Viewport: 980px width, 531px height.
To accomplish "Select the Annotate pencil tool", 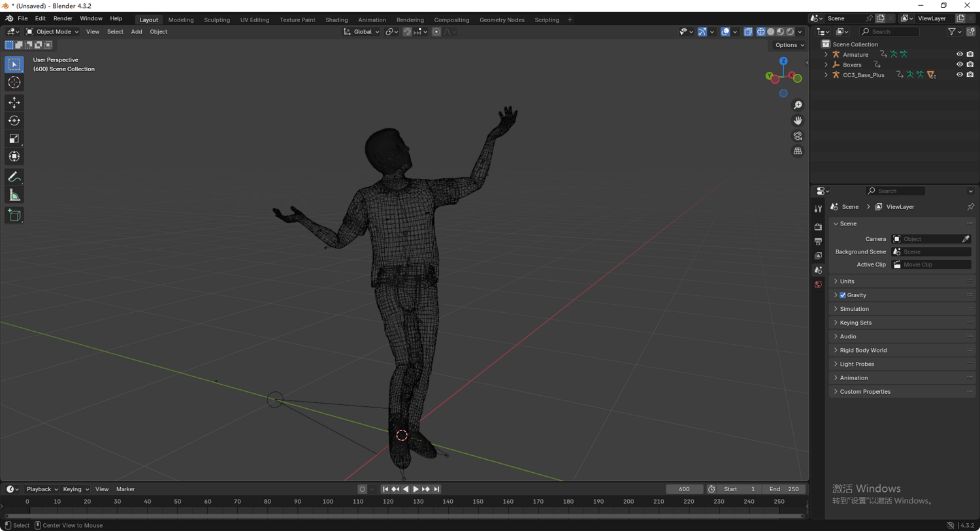I will 14,177.
